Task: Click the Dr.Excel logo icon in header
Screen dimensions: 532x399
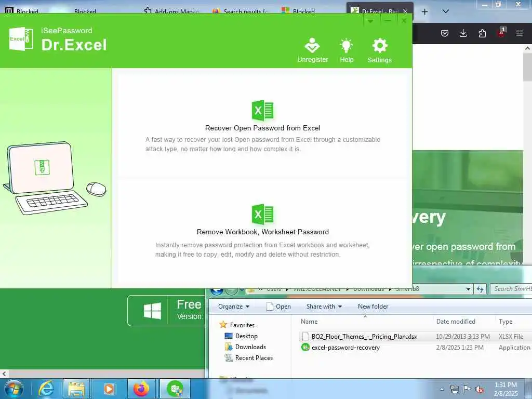Action: [x=21, y=38]
